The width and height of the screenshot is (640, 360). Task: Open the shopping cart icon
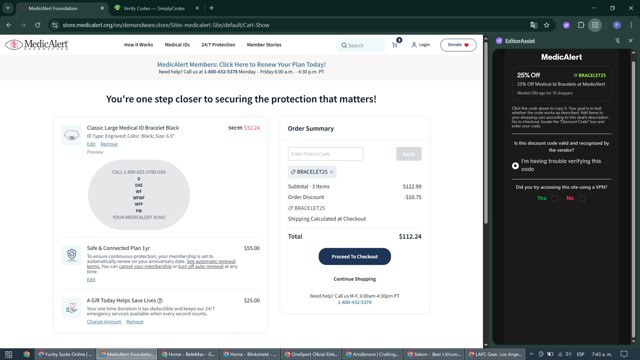(395, 45)
